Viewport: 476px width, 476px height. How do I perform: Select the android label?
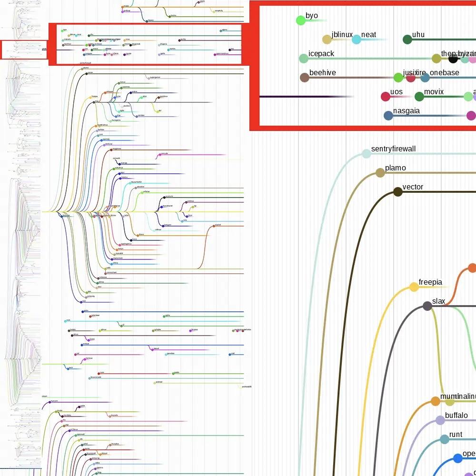(x=159, y=382)
